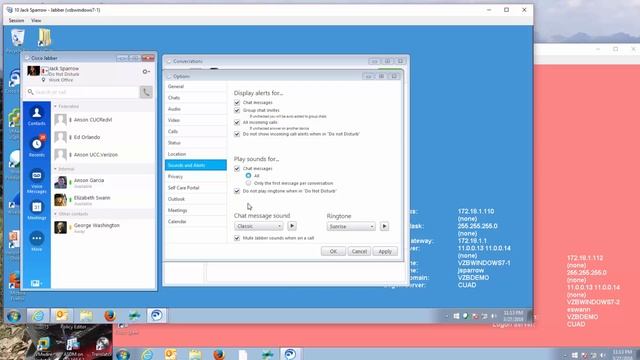Collapse the Internal contact group
Screen dimensions: 640x360
pos(56,169)
